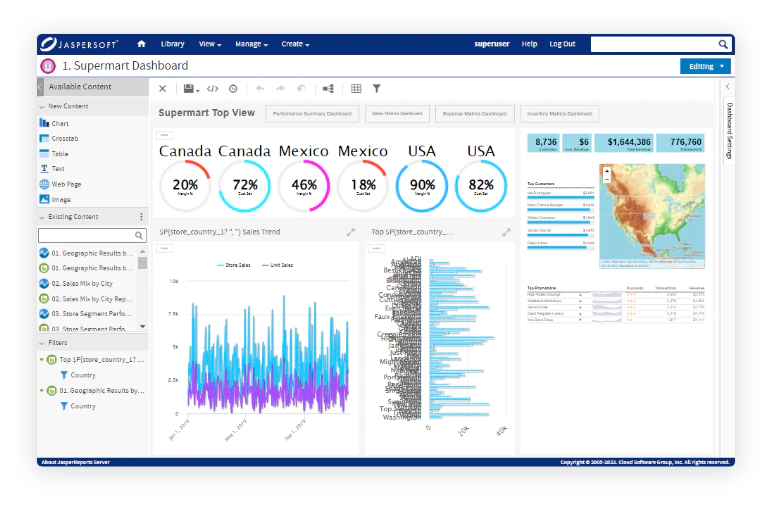Select the Text new content item
Screen dimensions: 772x507
click(x=52, y=168)
